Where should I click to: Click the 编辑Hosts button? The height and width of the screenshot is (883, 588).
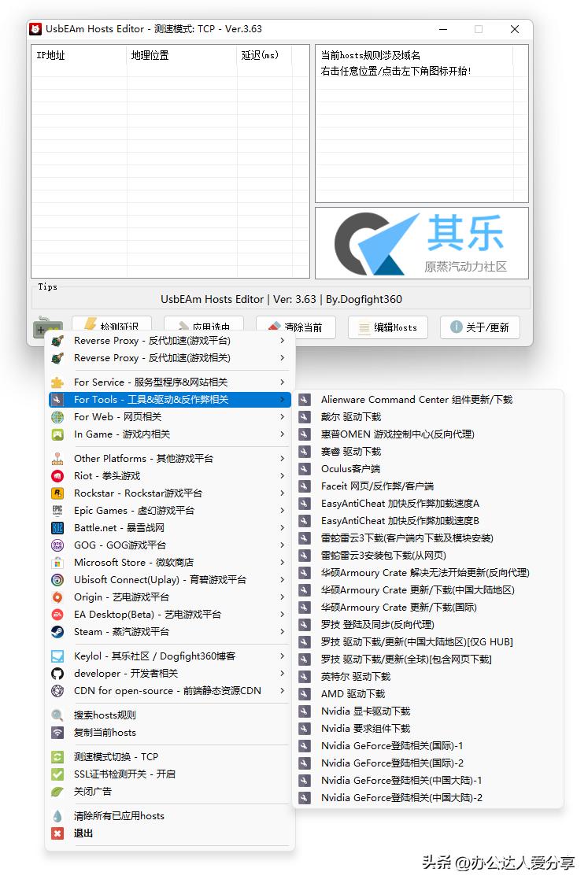tap(388, 327)
